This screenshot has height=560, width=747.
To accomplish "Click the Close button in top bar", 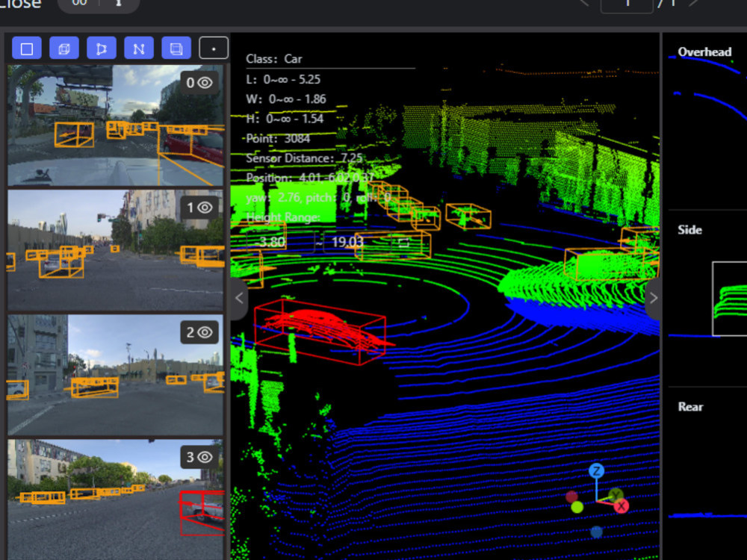I will coord(21,4).
